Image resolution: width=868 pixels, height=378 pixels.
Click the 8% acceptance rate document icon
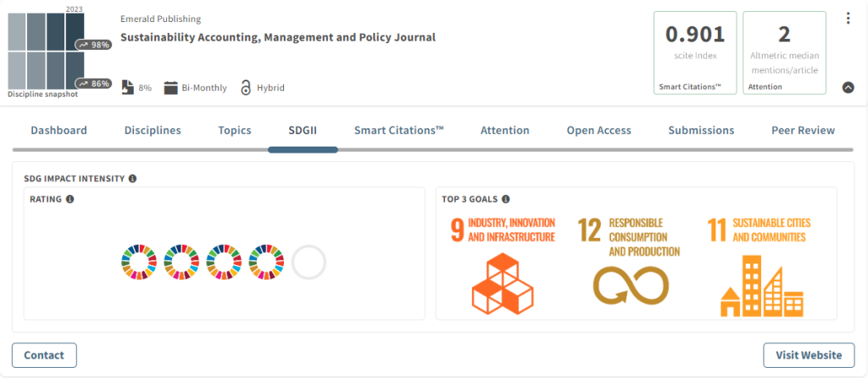tap(127, 87)
